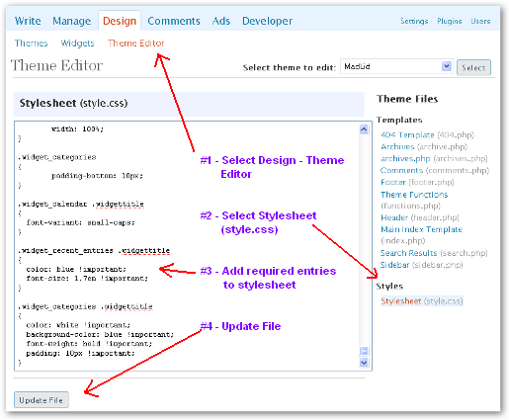Click 'font-size: 1.7em !important;' line
This screenshot has height=420, width=509.
coord(87,279)
